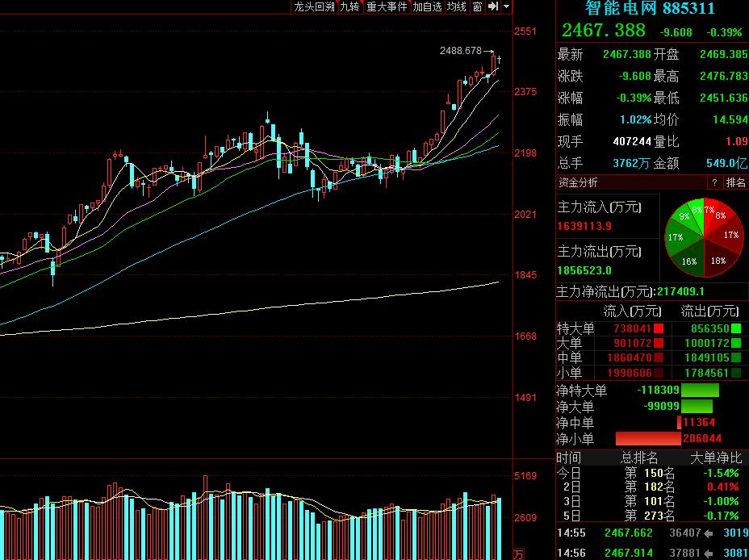Click the 流入(万元) column header
This screenshot has width=749, height=560.
point(633,311)
